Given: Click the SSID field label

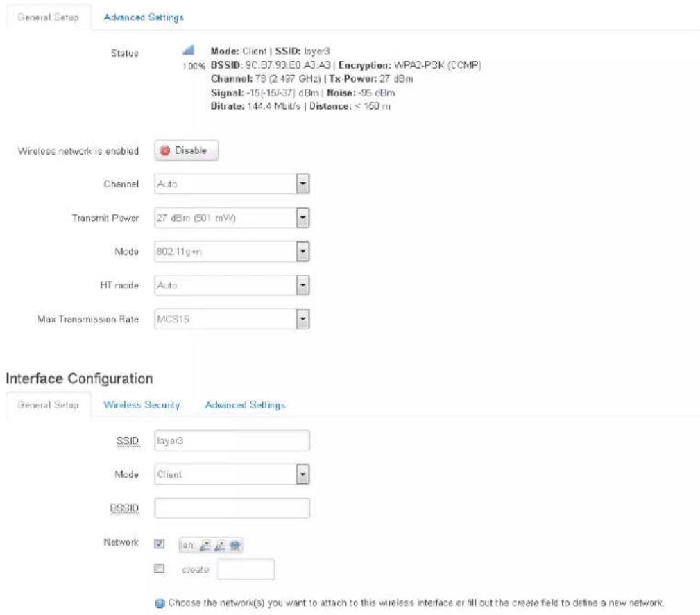Looking at the screenshot, I should (x=128, y=441).
